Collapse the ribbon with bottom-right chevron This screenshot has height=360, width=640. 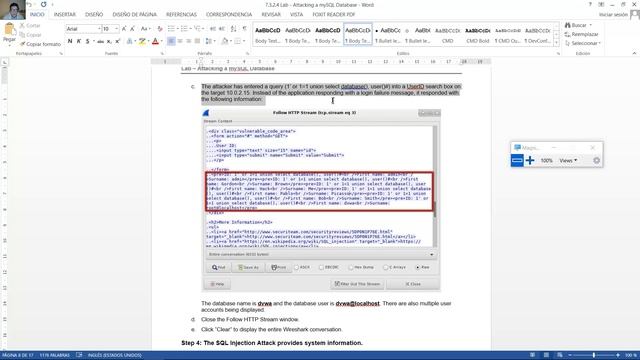tap(634, 53)
